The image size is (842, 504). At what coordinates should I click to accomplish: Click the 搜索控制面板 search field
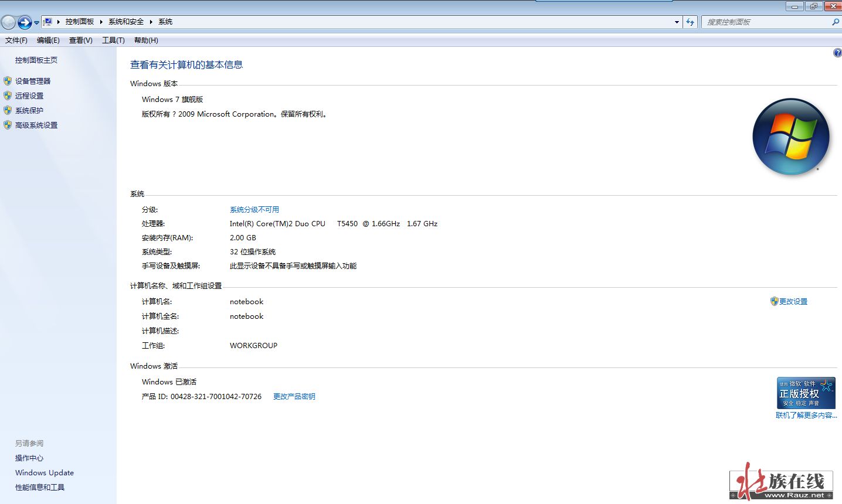(x=765, y=22)
